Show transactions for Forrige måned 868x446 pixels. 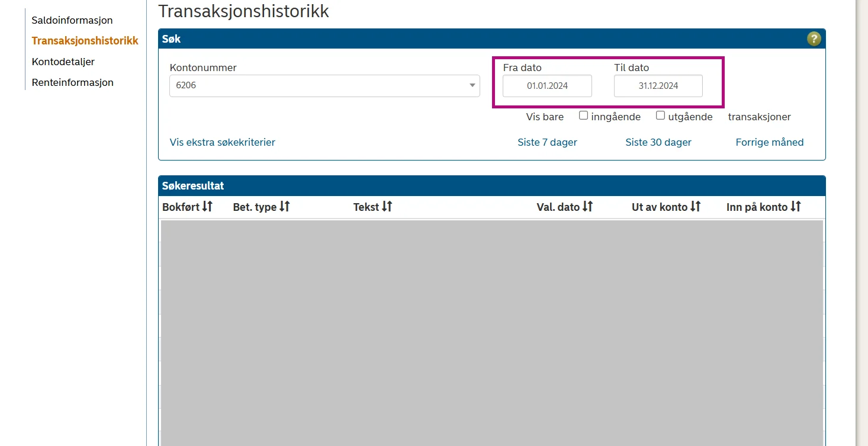(769, 142)
